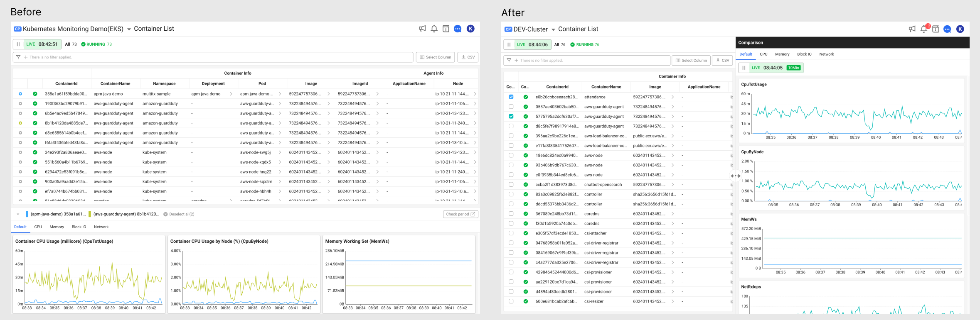Click the megaphone announcement icon in Before panel
The width and height of the screenshot is (980, 320).
[422, 29]
